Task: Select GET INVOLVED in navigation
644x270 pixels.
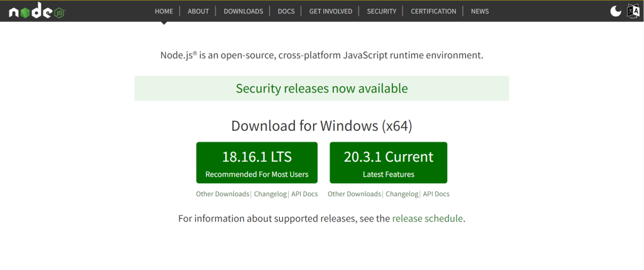Action: [330, 11]
